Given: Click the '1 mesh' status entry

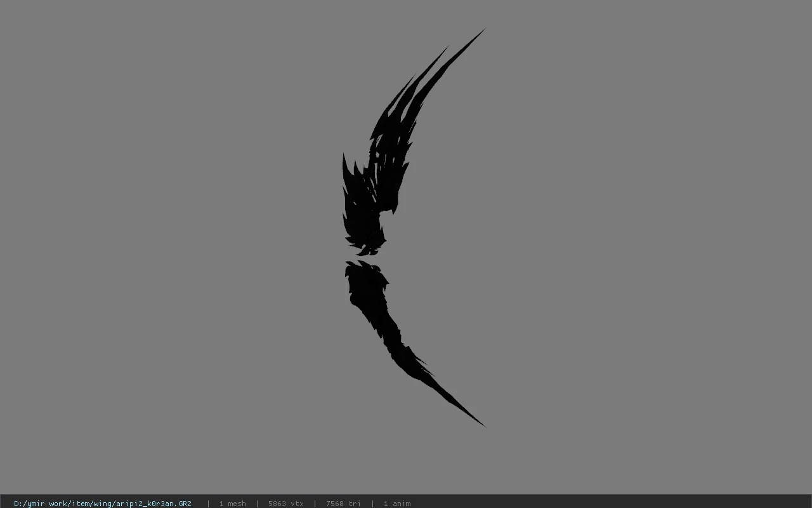Looking at the screenshot, I should [232, 503].
